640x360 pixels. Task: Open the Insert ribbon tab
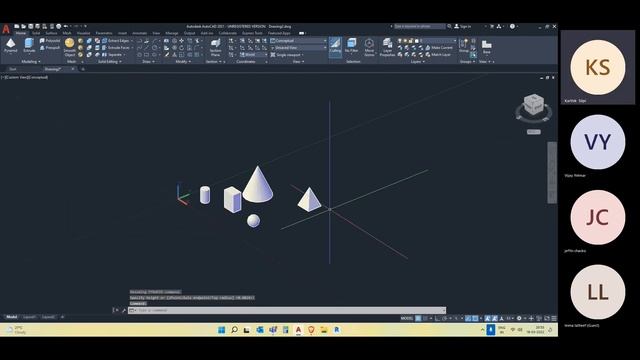point(122,33)
